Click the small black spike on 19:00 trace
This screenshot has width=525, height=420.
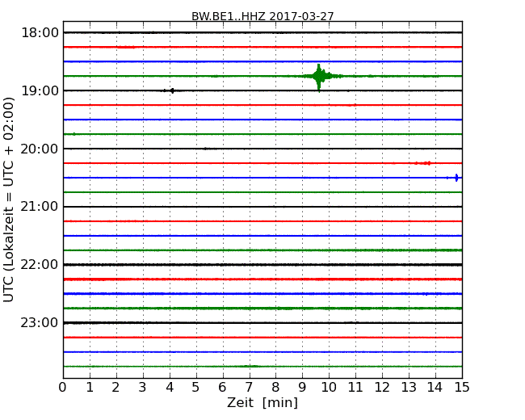click(x=172, y=90)
